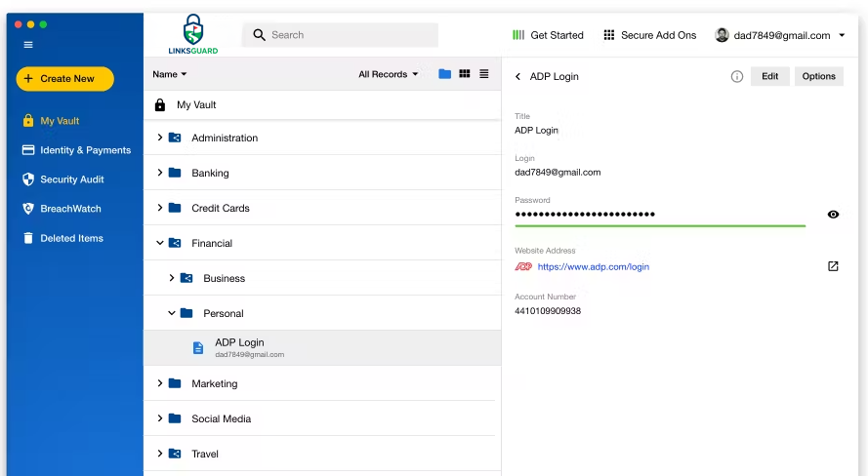Screen dimensions: 868x476
Task: Click the Administration shared folder icon
Action: pos(175,138)
